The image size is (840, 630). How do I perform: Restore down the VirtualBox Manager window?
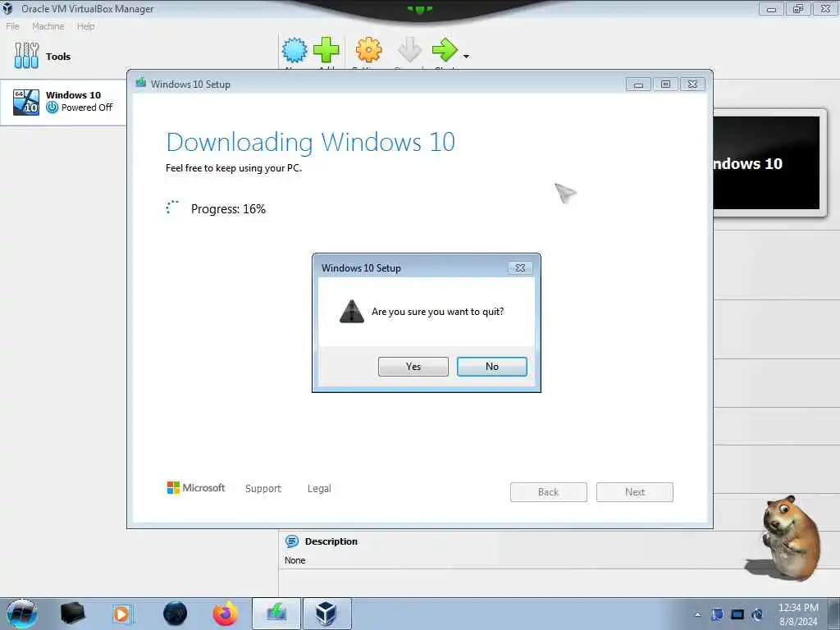click(x=798, y=9)
